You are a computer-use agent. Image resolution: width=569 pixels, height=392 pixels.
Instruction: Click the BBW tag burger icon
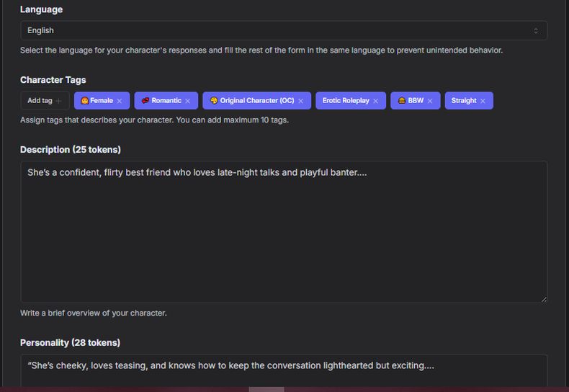(x=402, y=101)
